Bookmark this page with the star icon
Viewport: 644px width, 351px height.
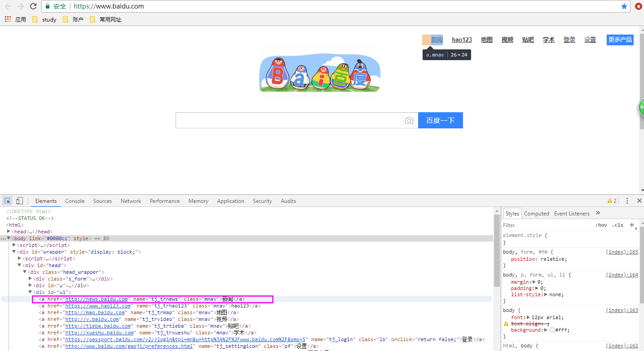click(624, 6)
